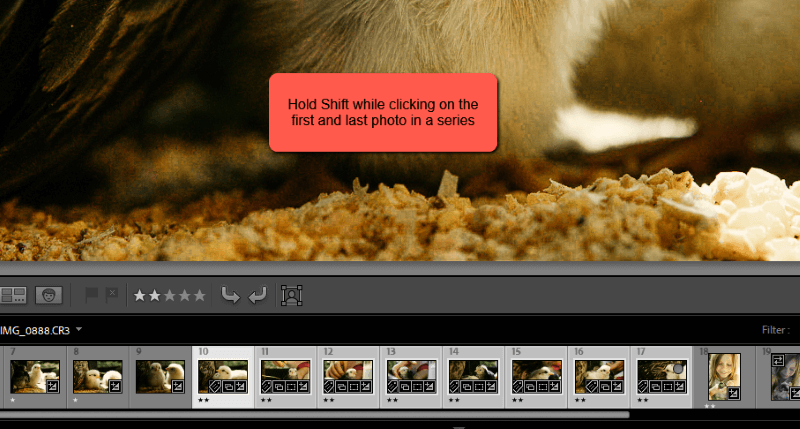Click develop adjustments badge on photo 9
The image size is (800, 429).
coord(178,387)
